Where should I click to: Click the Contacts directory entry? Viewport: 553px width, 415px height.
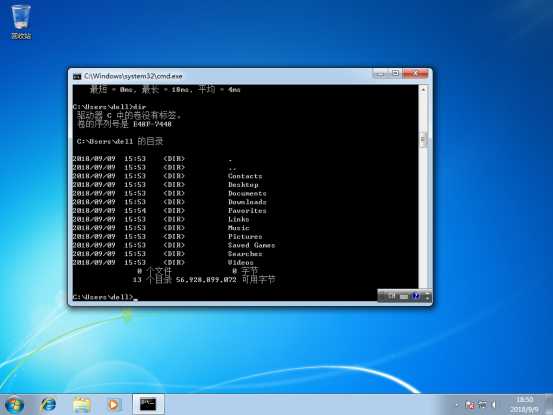245,176
